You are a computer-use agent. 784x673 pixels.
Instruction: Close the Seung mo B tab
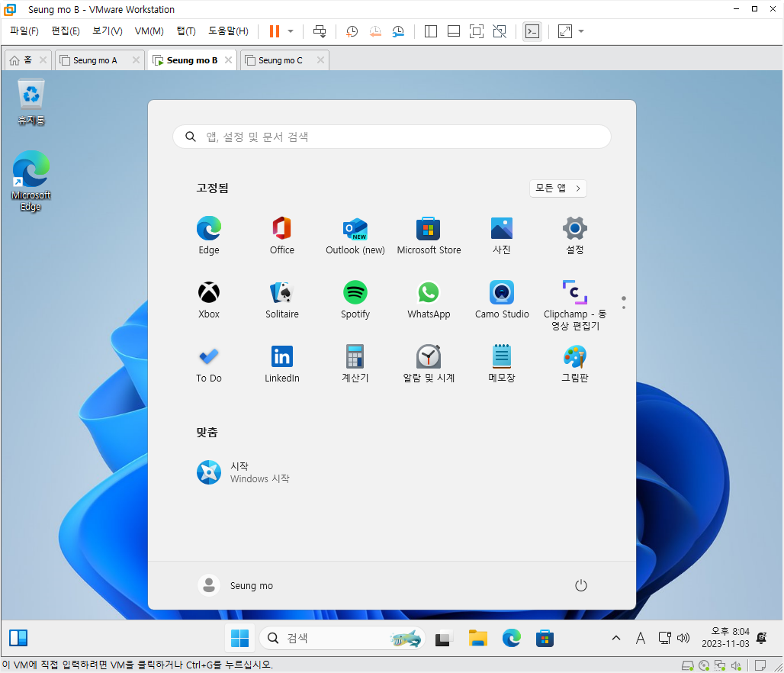click(x=229, y=60)
